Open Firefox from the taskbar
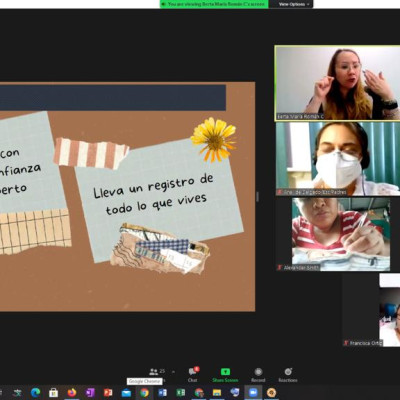Screen dimensions: 400x400 71,393
